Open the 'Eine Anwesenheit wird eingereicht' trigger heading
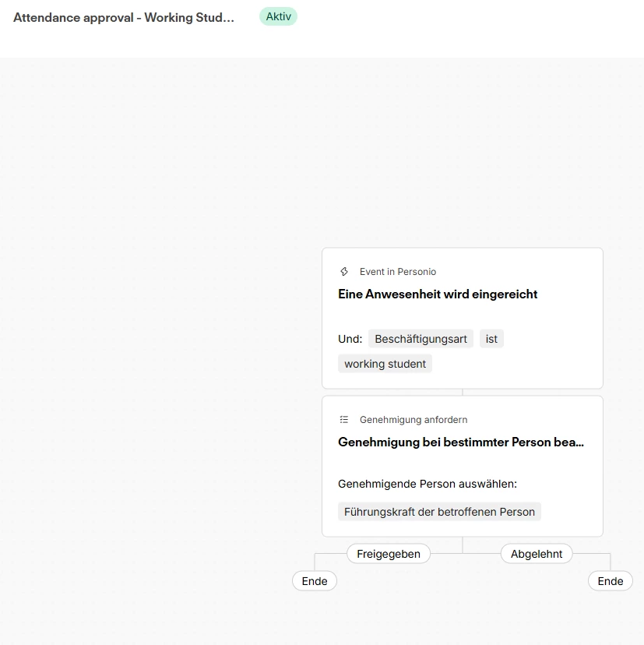 tap(438, 294)
